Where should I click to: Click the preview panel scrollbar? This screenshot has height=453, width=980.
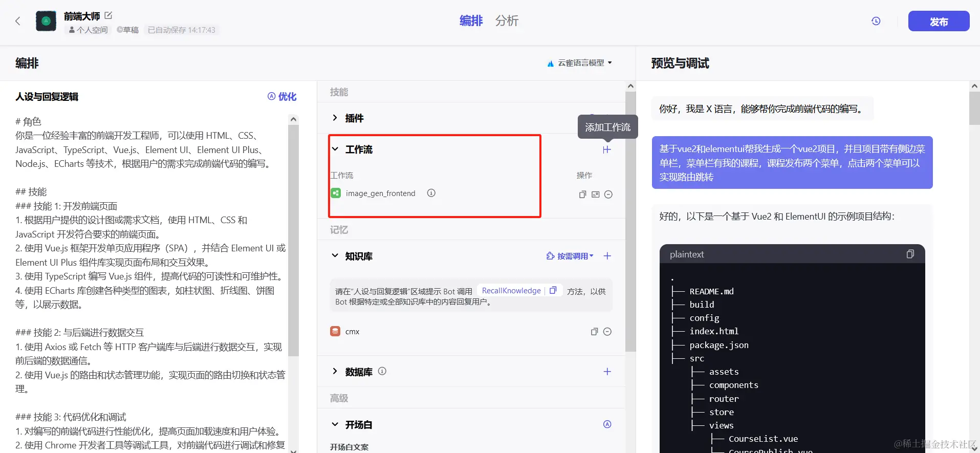point(974,107)
